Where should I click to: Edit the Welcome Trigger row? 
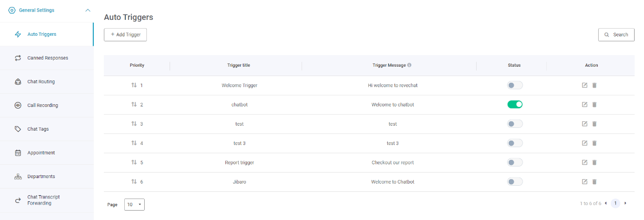click(584, 85)
